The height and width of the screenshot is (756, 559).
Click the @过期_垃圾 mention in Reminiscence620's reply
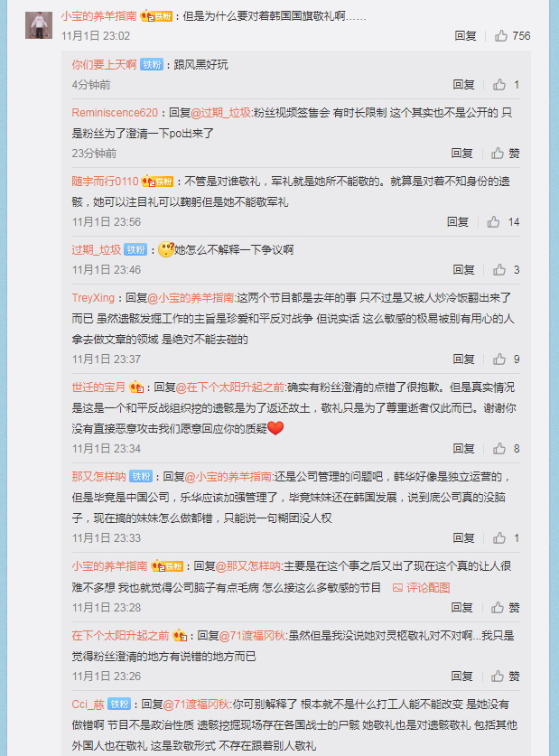pos(221,113)
